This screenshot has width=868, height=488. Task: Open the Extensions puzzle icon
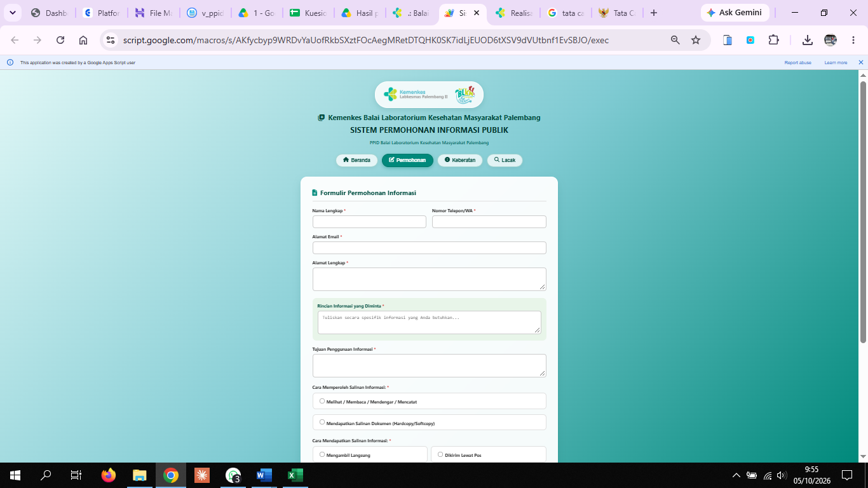[x=773, y=40]
